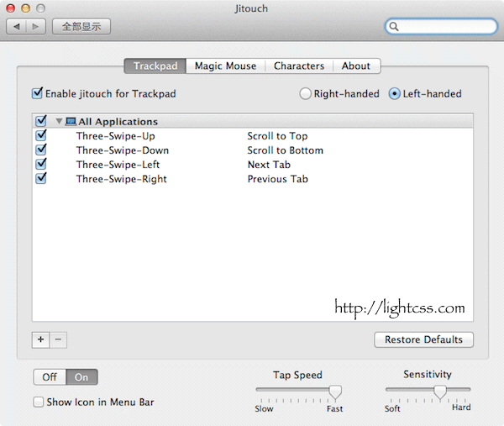The width and height of the screenshot is (504, 426).
Task: Click the minus button to remove gesture
Action: [x=58, y=339]
